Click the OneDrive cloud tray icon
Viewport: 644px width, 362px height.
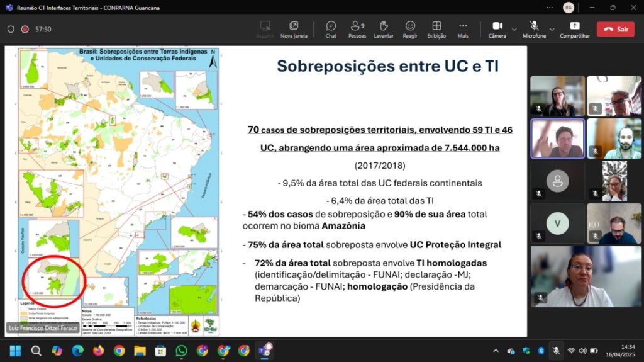pyautogui.click(x=511, y=351)
